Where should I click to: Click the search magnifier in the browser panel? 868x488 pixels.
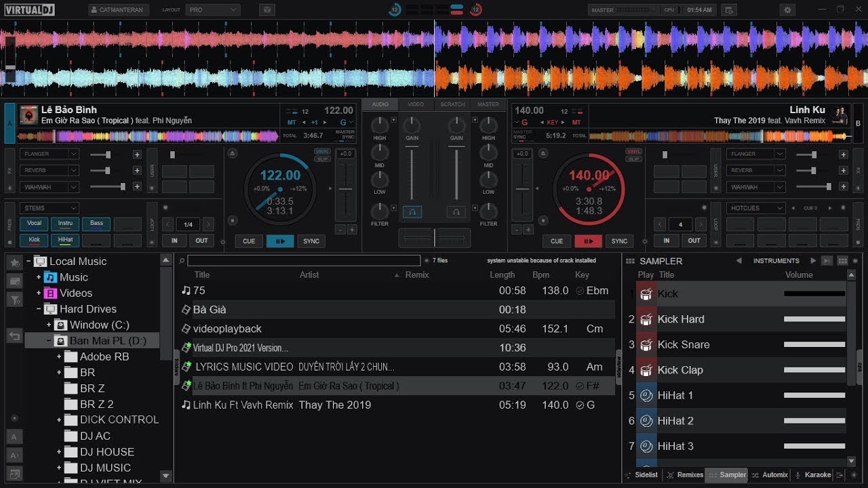click(180, 260)
